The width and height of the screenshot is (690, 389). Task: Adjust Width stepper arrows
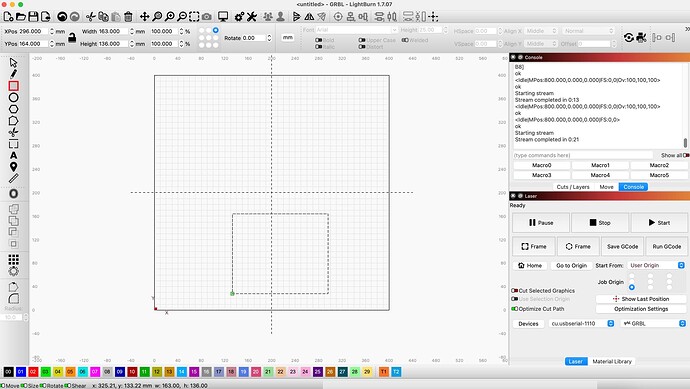132,32
